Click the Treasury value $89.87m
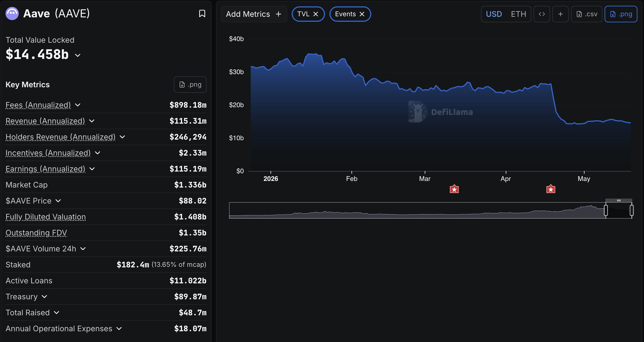Image resolution: width=644 pixels, height=342 pixels. click(190, 297)
